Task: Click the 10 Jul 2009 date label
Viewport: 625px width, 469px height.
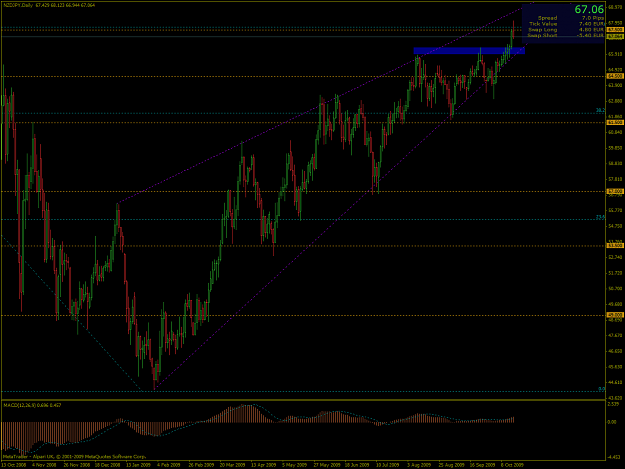Action: 388,465
